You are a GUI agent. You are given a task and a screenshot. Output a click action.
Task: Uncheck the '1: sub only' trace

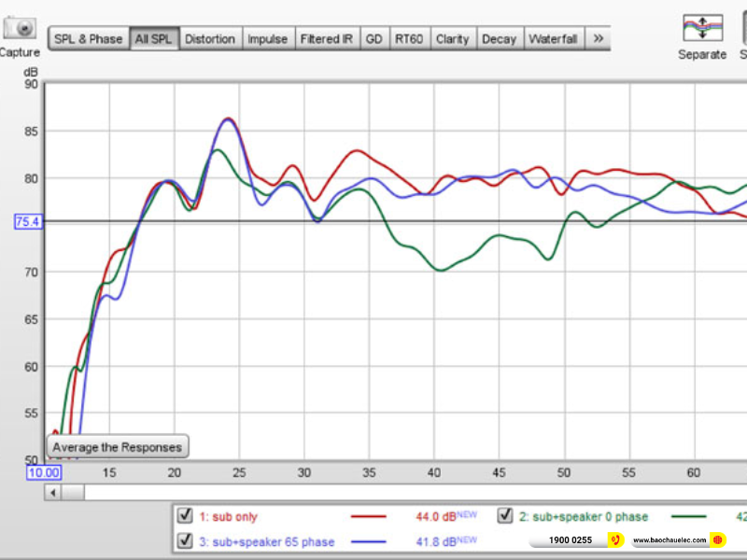pos(185,516)
